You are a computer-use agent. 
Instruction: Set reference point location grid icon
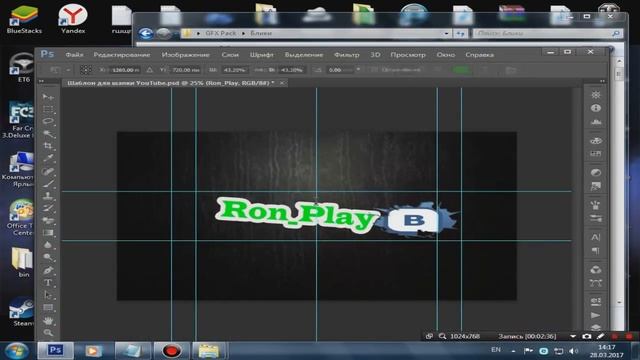pos(86,70)
